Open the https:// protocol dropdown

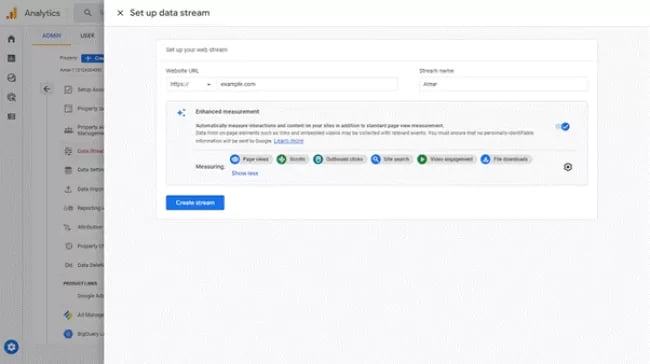(x=191, y=84)
